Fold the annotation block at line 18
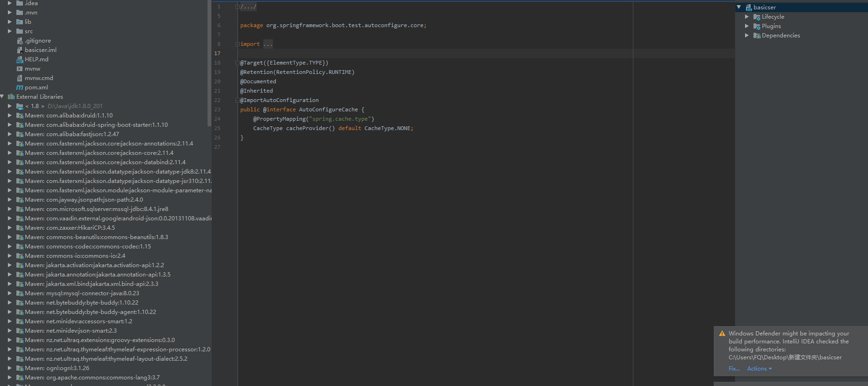 pos(237,63)
